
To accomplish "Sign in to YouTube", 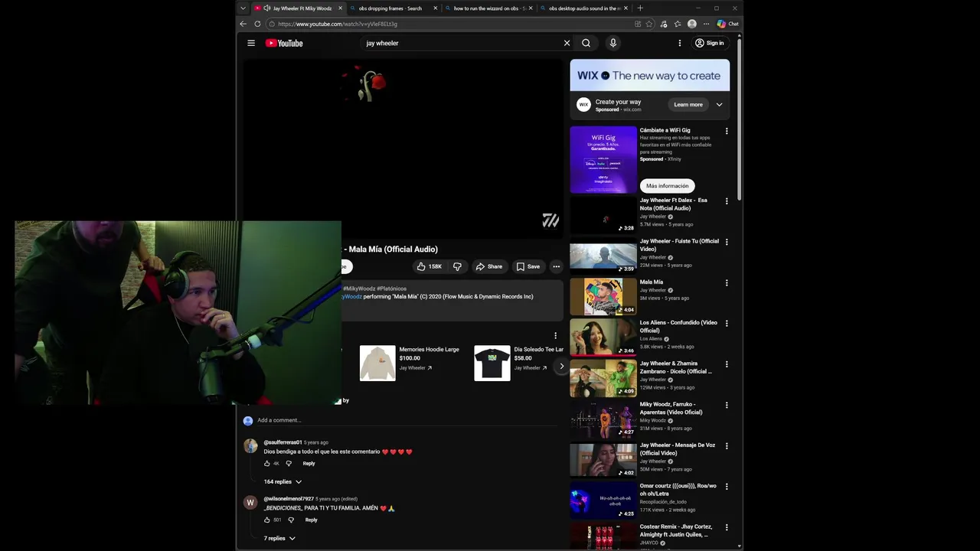I will pos(710,43).
